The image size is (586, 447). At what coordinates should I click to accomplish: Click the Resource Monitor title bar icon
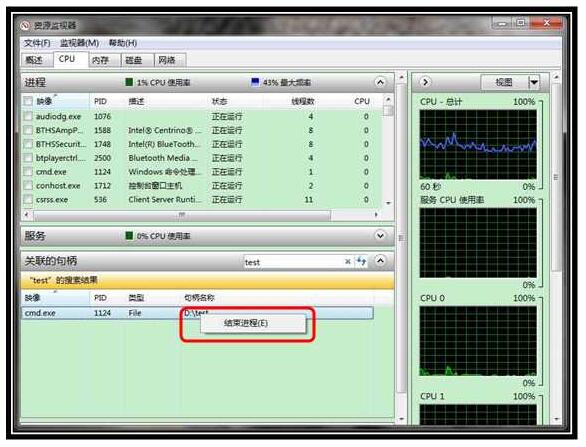(25, 25)
